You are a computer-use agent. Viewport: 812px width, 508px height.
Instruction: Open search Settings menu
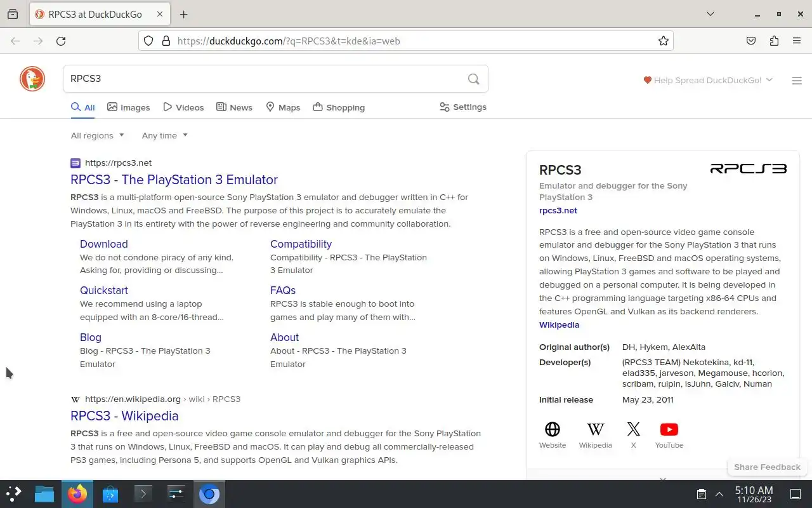(463, 107)
